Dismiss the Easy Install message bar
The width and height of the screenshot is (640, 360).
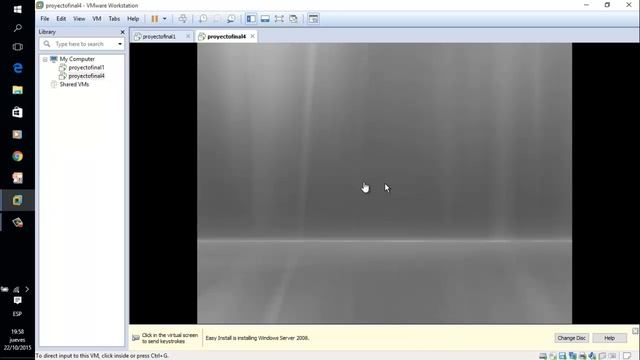635,331
